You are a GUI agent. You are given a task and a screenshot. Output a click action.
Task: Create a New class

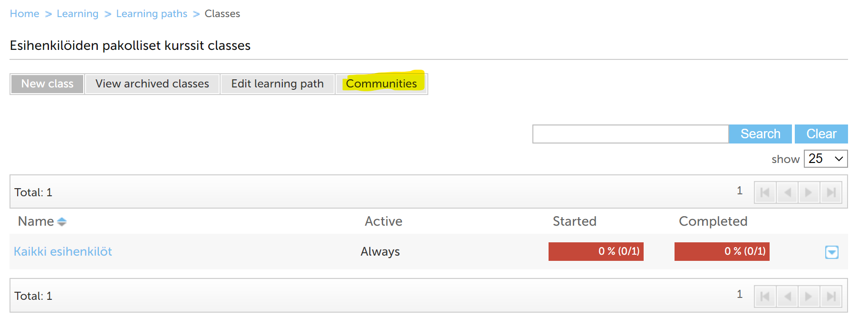point(47,84)
